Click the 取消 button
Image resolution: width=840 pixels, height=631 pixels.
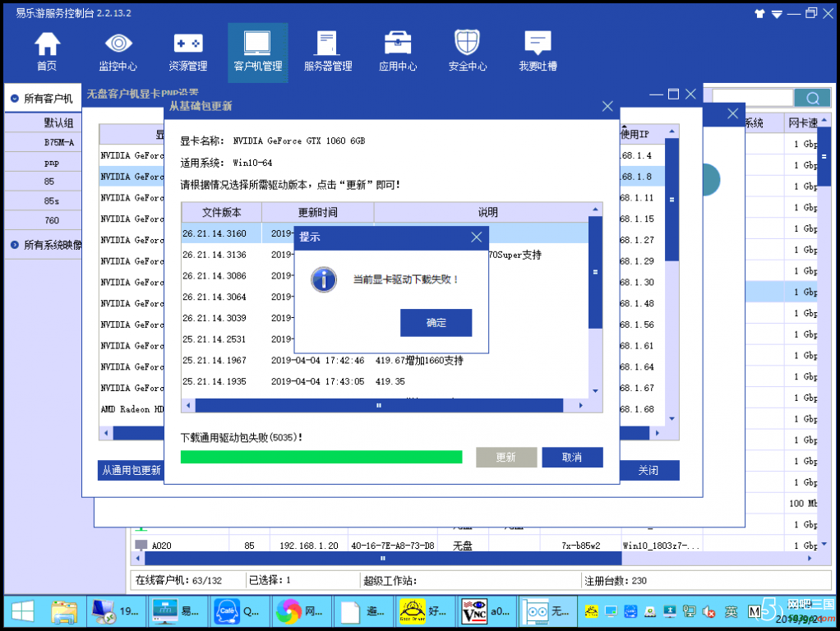pos(572,457)
